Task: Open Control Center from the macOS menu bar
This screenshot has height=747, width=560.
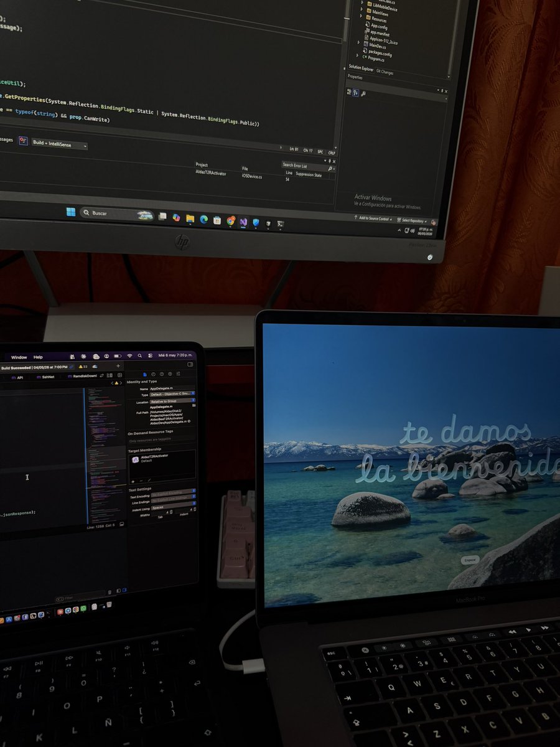Action: (x=150, y=356)
